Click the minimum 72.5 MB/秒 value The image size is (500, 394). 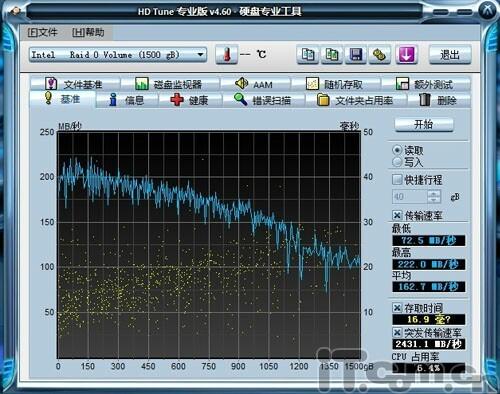(429, 240)
